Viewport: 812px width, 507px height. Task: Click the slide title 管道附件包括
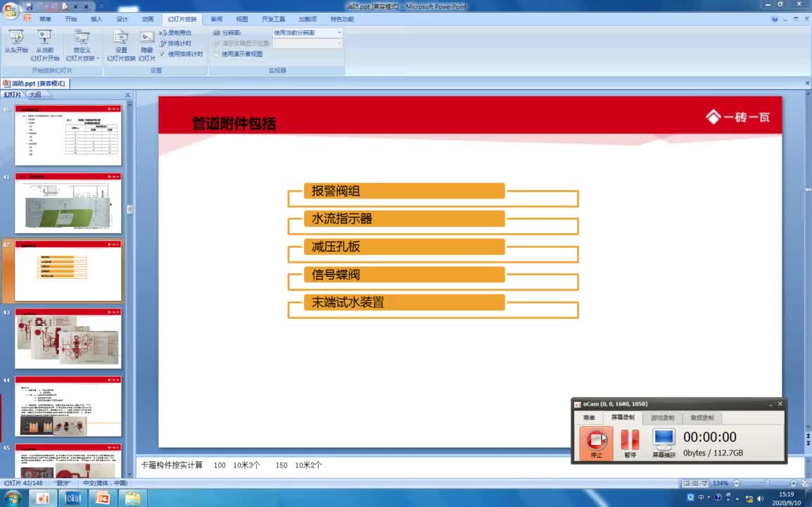234,124
